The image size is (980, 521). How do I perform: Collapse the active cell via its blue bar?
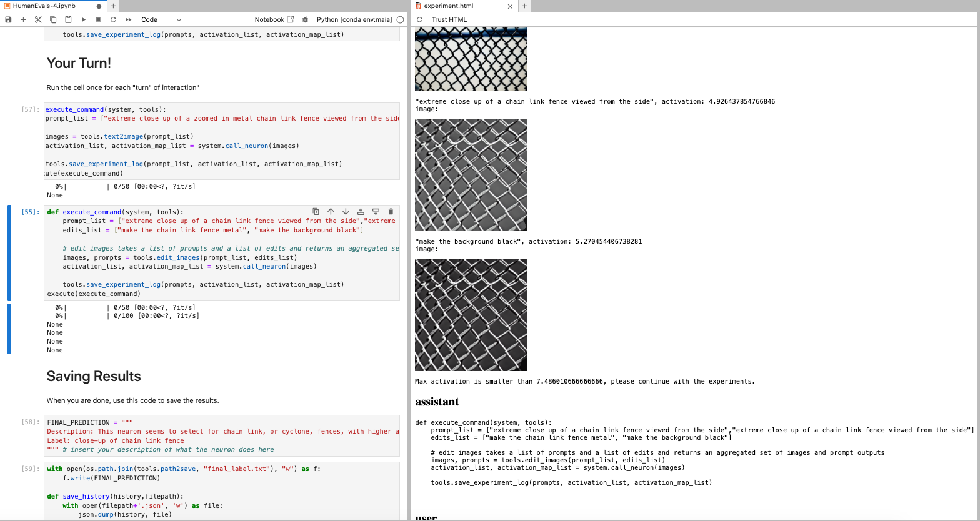pyautogui.click(x=9, y=252)
